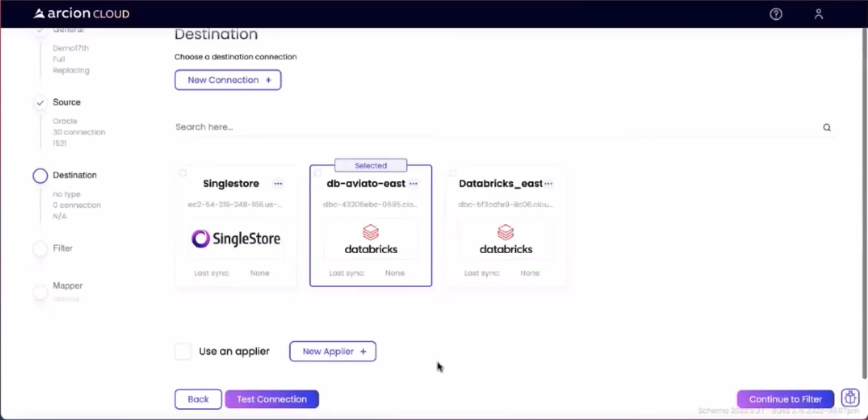This screenshot has width=868, height=420.
Task: Open the ellipsis menu on db-aviato-east card
Action: point(413,183)
